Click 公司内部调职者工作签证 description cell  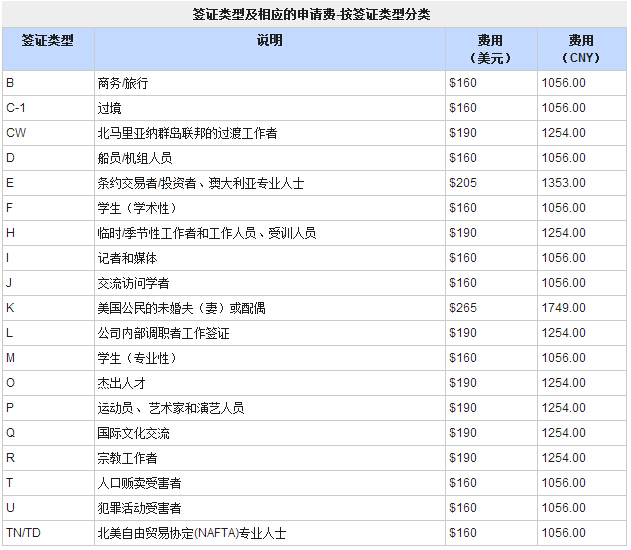click(x=270, y=333)
